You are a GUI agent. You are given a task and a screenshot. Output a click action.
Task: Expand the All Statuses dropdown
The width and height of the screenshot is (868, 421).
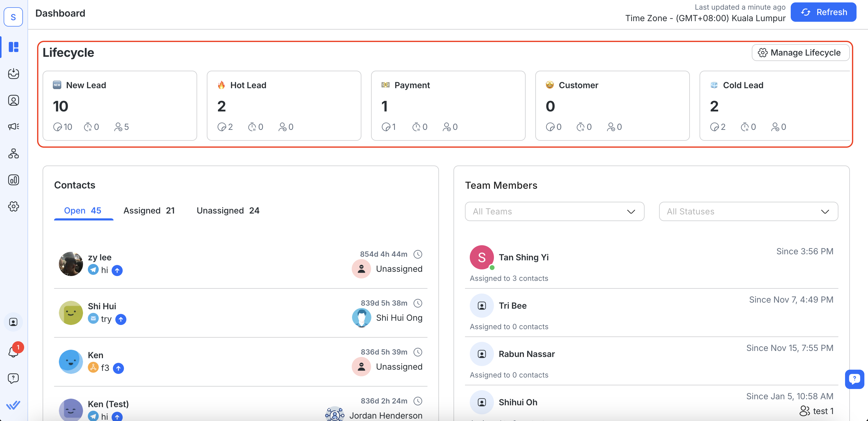pos(748,211)
